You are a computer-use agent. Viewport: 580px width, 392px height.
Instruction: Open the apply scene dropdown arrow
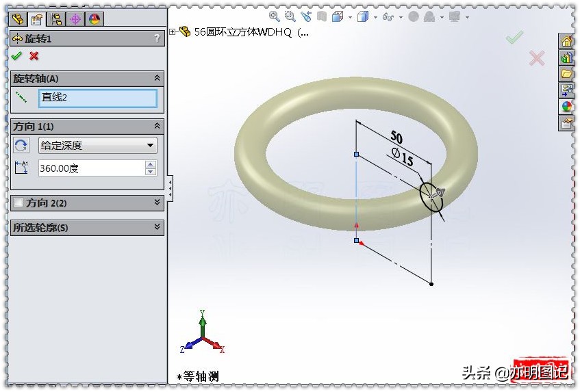[x=442, y=17]
